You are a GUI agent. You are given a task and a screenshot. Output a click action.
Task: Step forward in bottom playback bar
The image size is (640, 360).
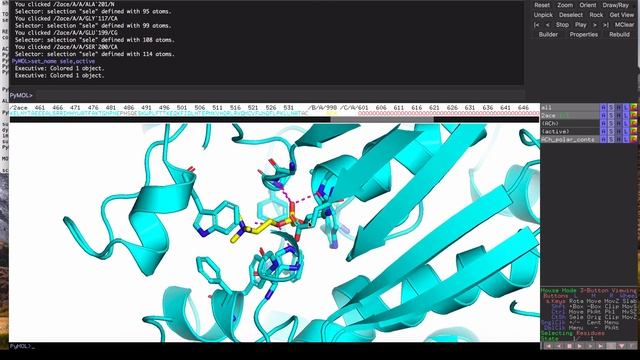tap(591, 346)
